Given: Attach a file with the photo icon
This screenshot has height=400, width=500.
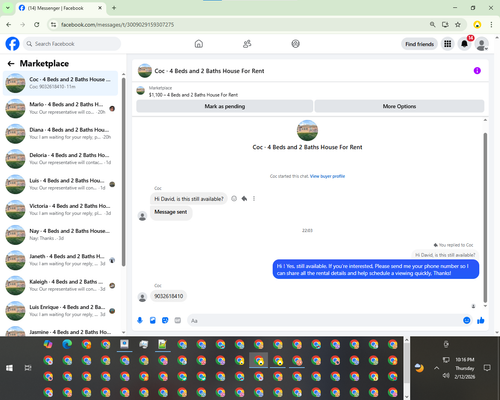Looking at the screenshot, I should pos(152,320).
